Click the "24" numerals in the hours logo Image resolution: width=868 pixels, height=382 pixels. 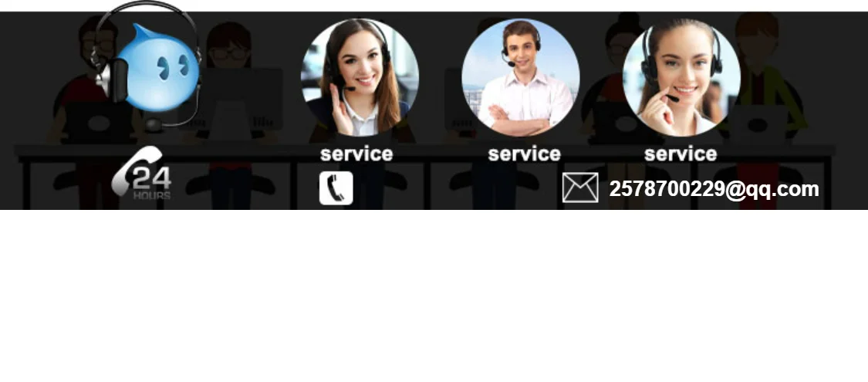tap(152, 177)
